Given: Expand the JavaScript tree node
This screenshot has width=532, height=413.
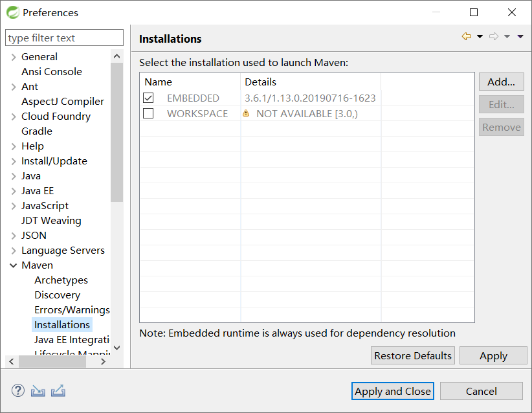Looking at the screenshot, I should [14, 206].
